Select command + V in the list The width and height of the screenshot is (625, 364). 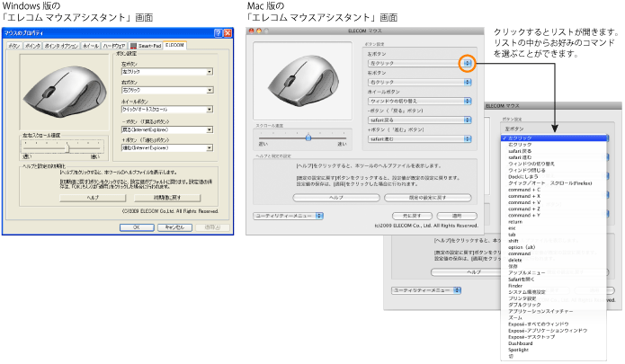pyautogui.click(x=554, y=202)
